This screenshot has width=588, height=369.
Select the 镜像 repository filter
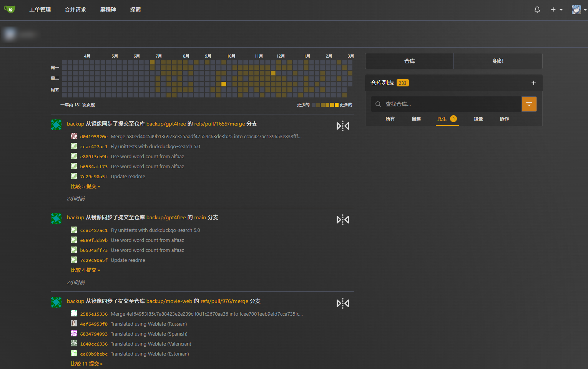(478, 119)
